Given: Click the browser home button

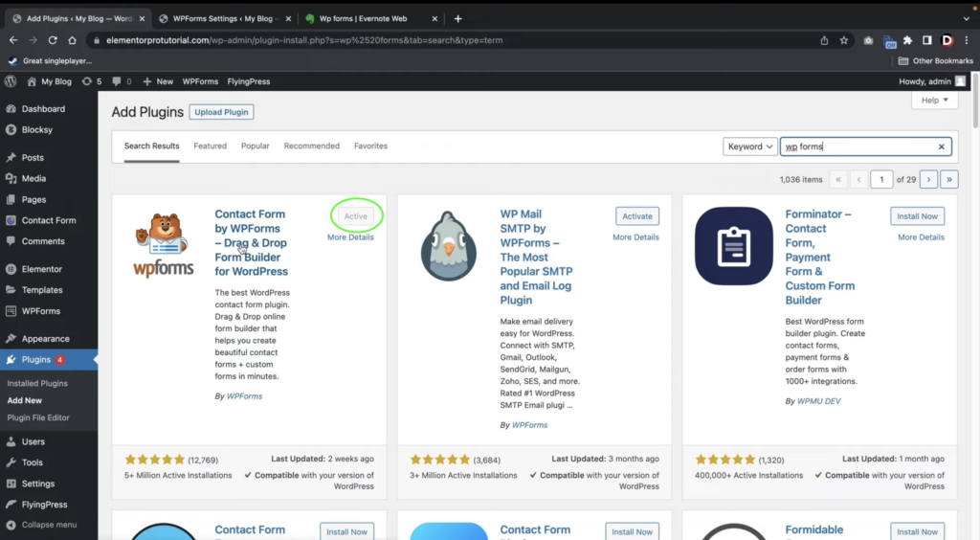Looking at the screenshot, I should pos(73,40).
